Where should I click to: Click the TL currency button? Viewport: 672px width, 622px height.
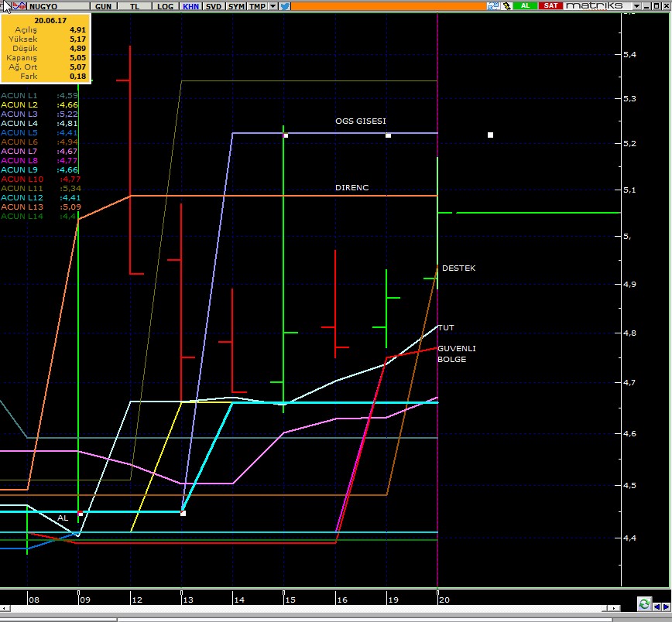pyautogui.click(x=135, y=6)
